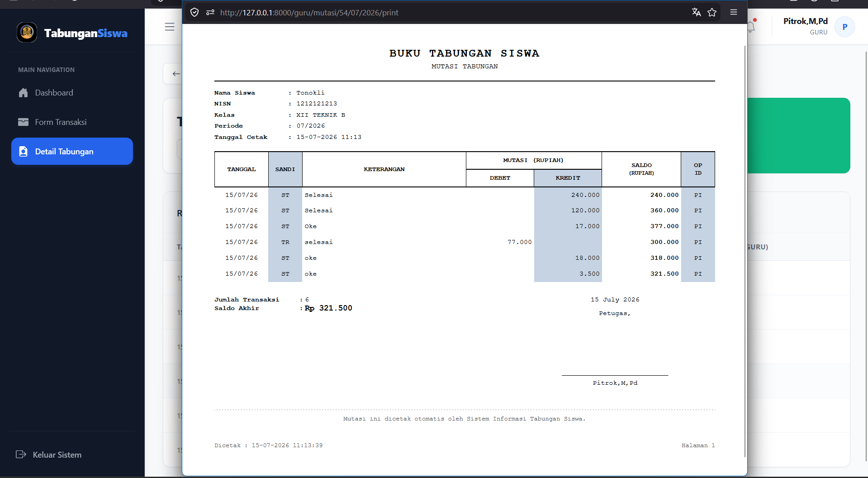Click the print window vertical scrollbar
Screen dimensions: 868x478
745,251
